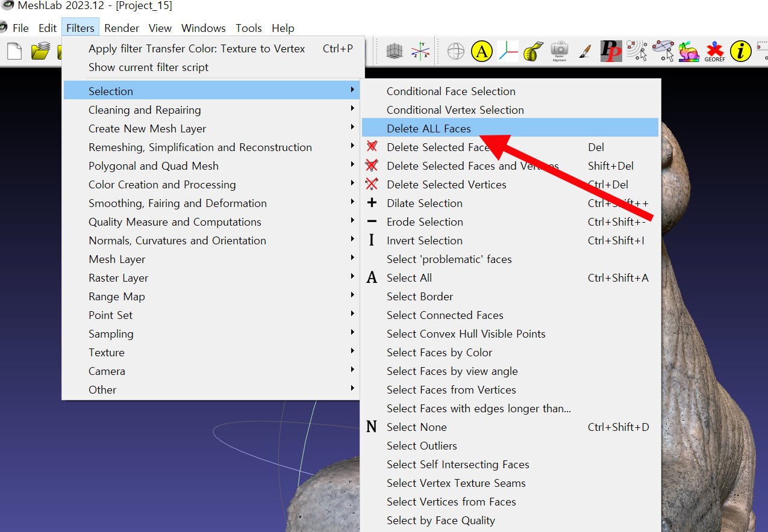The image size is (768, 532).
Task: Choose Invert Selection entry
Action: (x=510, y=240)
